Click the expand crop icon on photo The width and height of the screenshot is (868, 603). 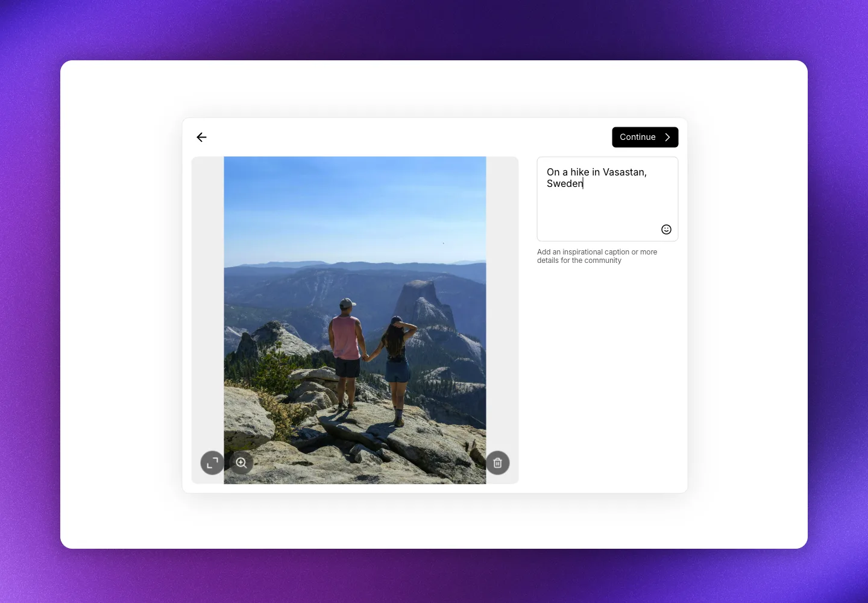(212, 463)
